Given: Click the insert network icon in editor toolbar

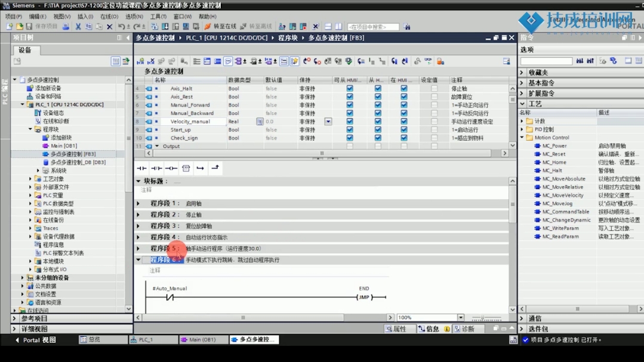Looking at the screenshot, I should pyautogui.click(x=140, y=61).
